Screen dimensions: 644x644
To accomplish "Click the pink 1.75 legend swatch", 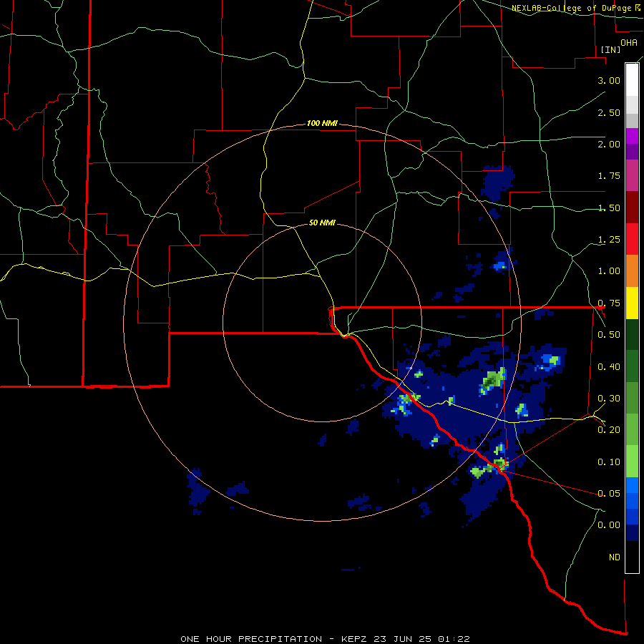I will pos(632,175).
